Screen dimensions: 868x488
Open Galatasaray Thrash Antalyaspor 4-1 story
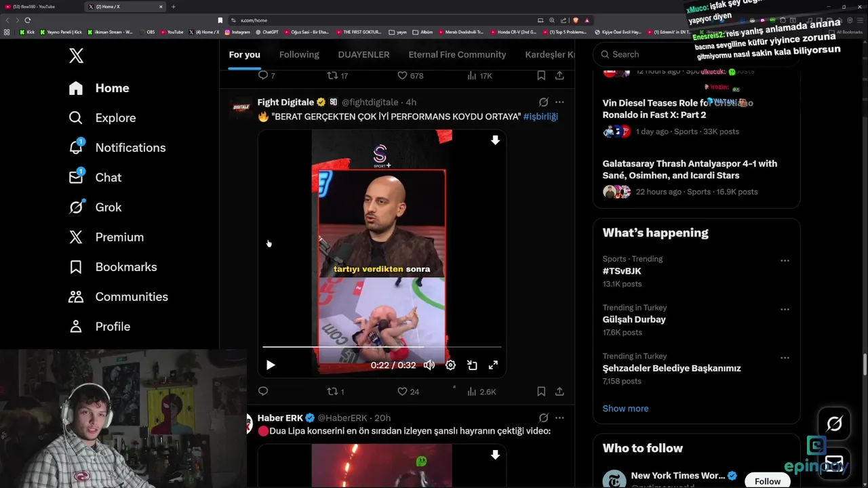tap(690, 169)
